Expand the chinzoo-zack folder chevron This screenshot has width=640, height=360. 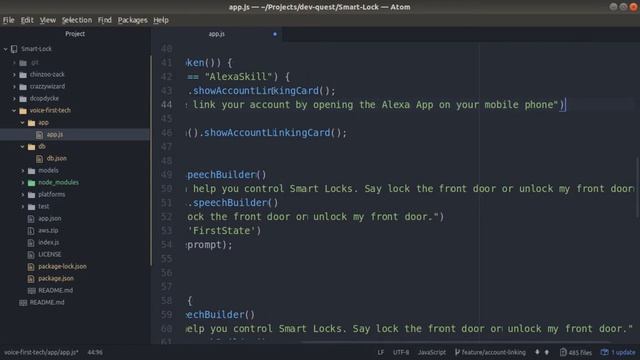click(14, 75)
